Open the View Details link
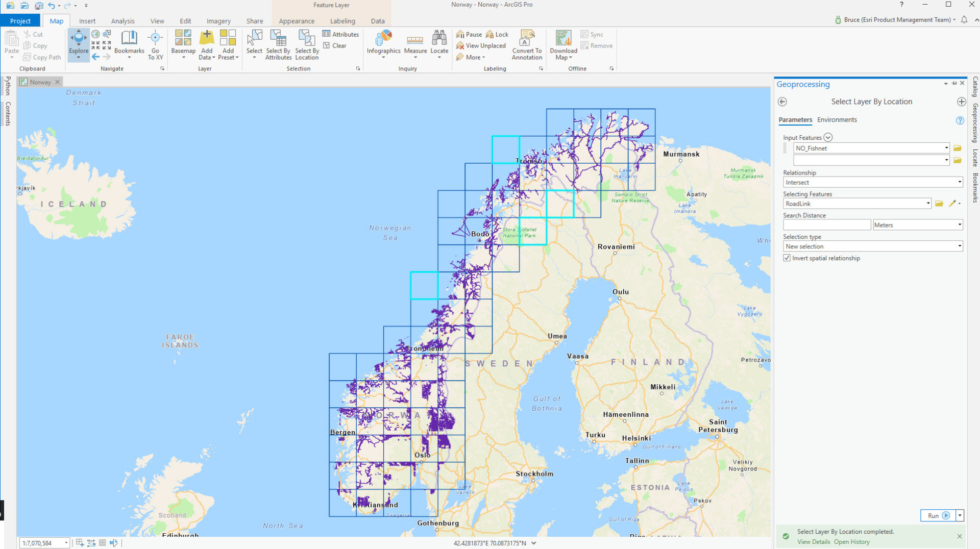Viewport: 980px width, 549px height. pos(814,542)
